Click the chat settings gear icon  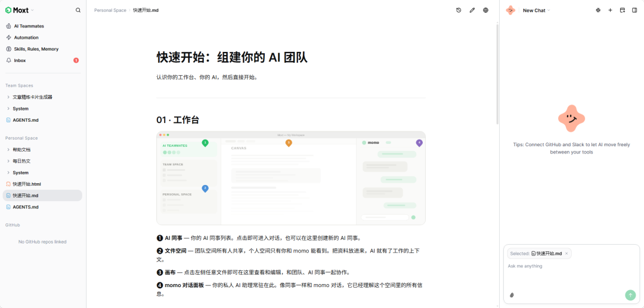click(598, 10)
